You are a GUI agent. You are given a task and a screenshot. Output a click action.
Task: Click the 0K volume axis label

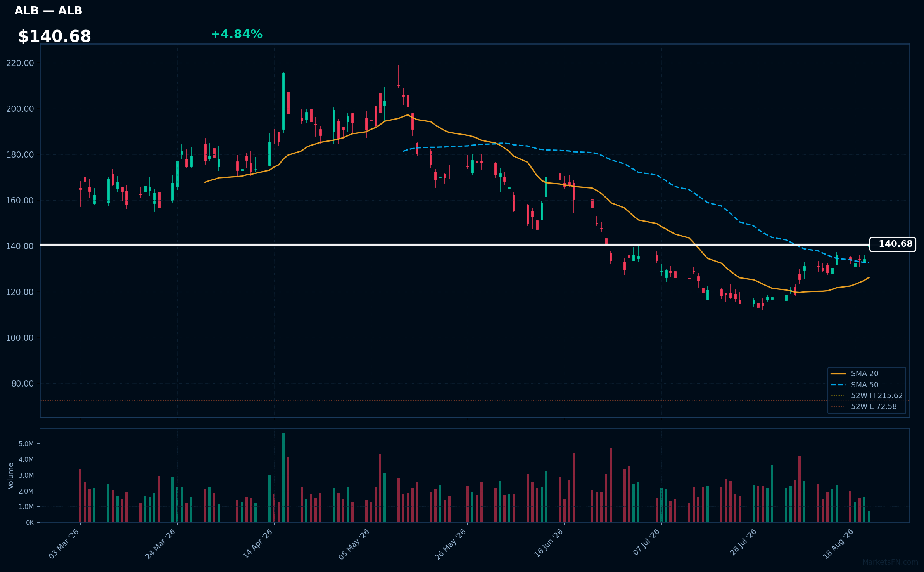[30, 523]
